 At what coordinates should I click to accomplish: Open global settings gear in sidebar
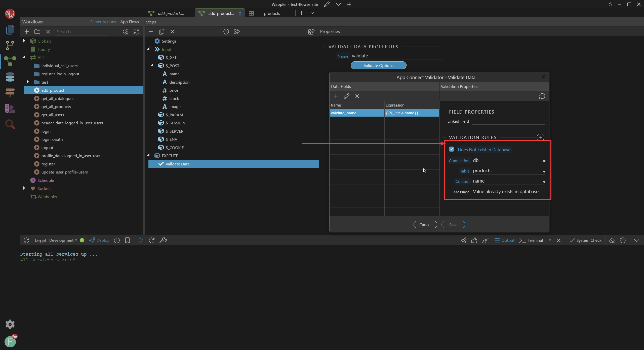click(x=10, y=324)
